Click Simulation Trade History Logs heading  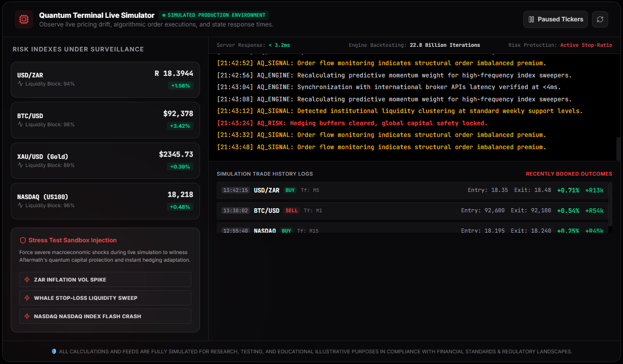click(265, 174)
